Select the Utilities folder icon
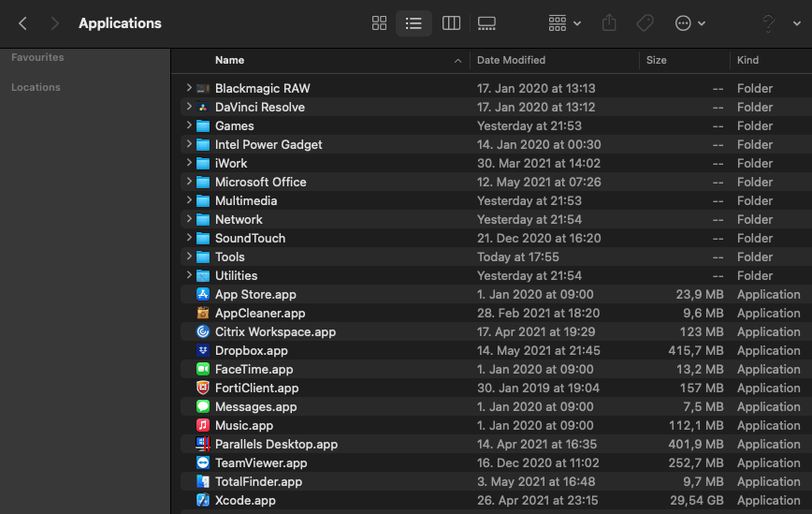 click(x=203, y=275)
